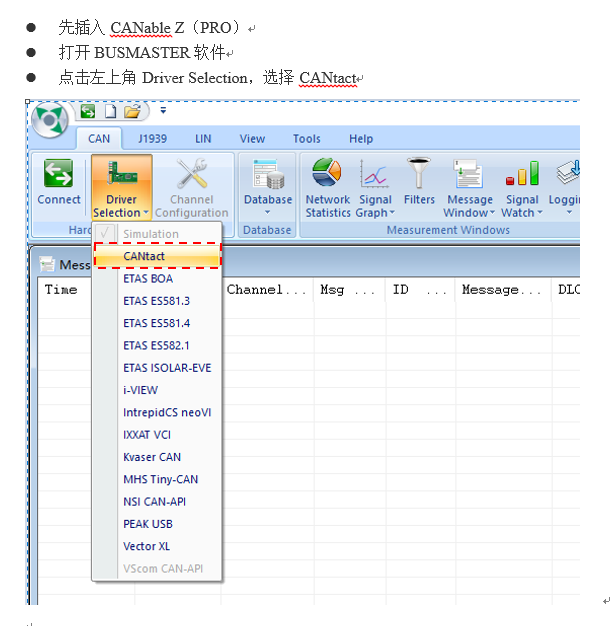
Task: Select VScom CAN-API driver entry
Action: tap(157, 569)
